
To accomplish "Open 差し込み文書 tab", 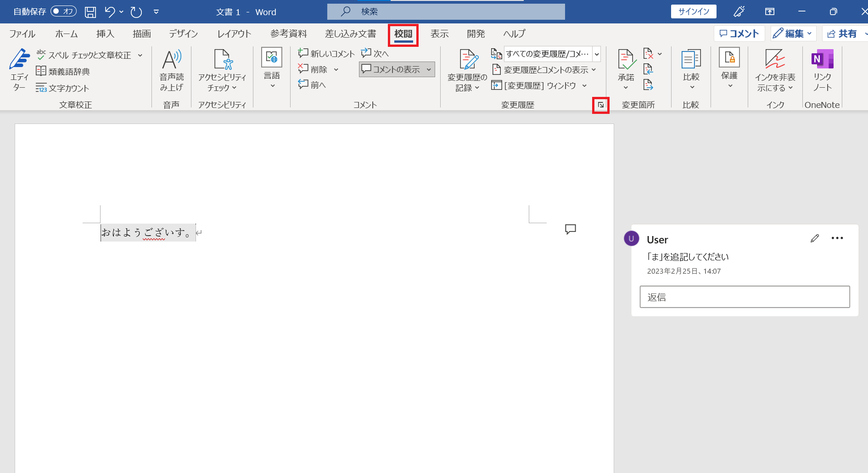I will [351, 34].
